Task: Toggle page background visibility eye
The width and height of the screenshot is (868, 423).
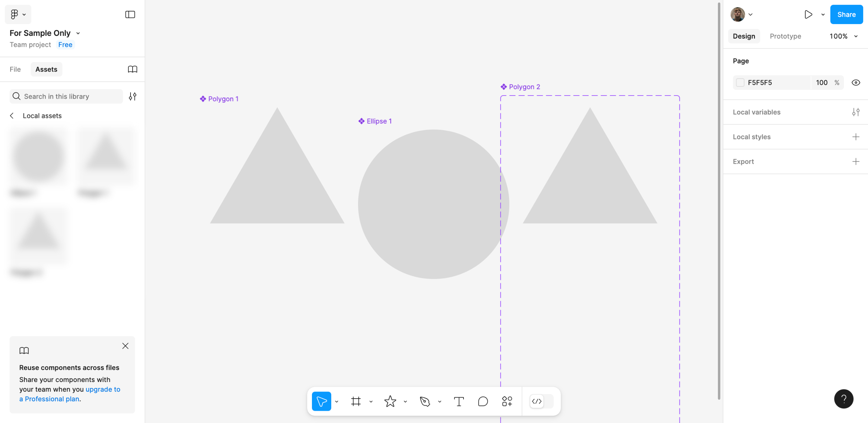Action: coord(856,83)
